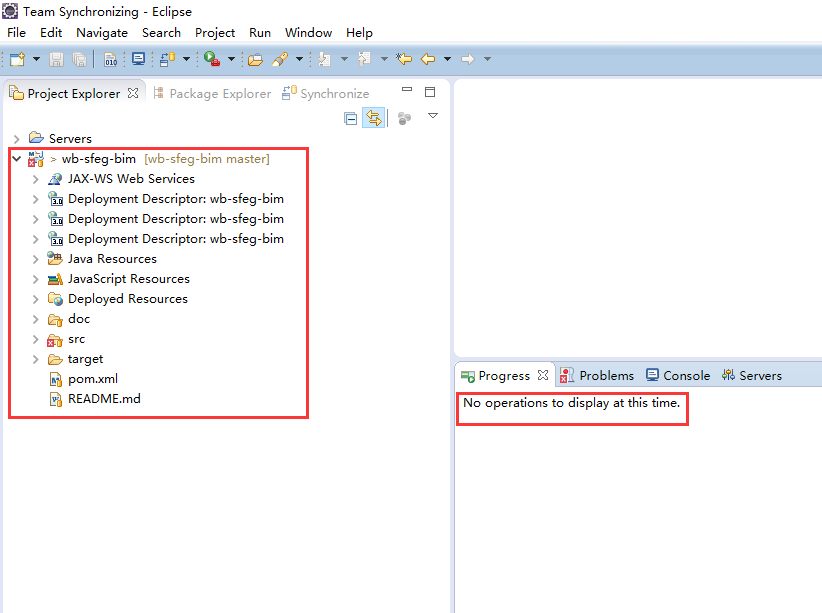Screen dimensions: 822x613
Task: Open the File menu
Action: click(16, 33)
